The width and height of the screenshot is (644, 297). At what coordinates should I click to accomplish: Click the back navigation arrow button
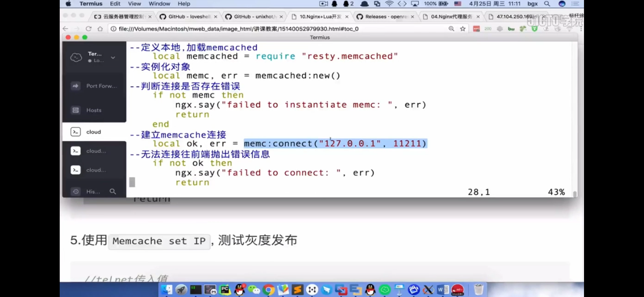(x=66, y=29)
